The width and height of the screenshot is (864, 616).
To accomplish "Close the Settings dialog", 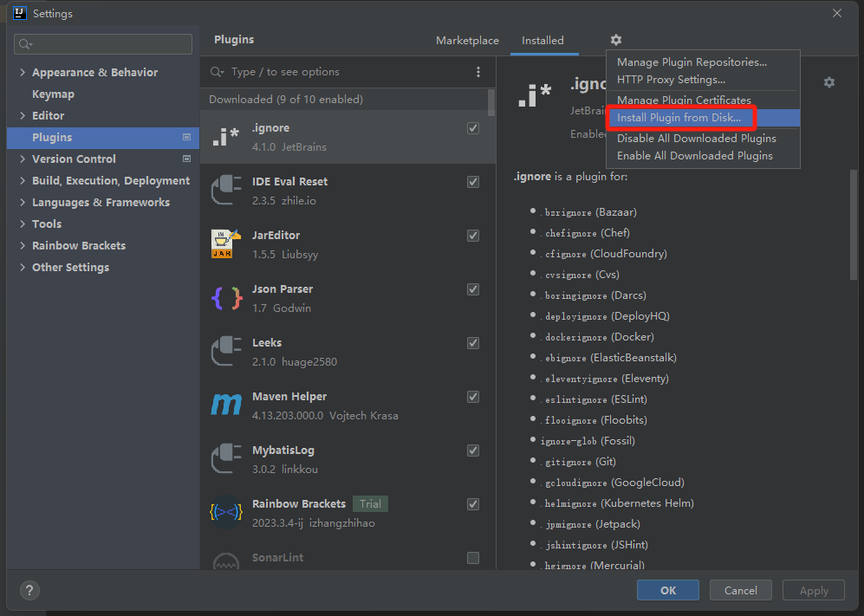I will [x=837, y=13].
